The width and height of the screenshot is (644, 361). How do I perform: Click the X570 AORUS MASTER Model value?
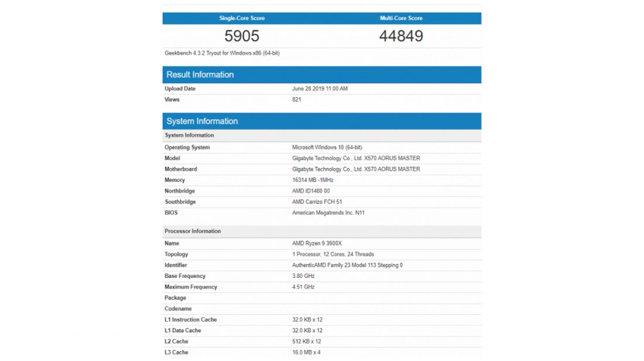pyautogui.click(x=356, y=158)
